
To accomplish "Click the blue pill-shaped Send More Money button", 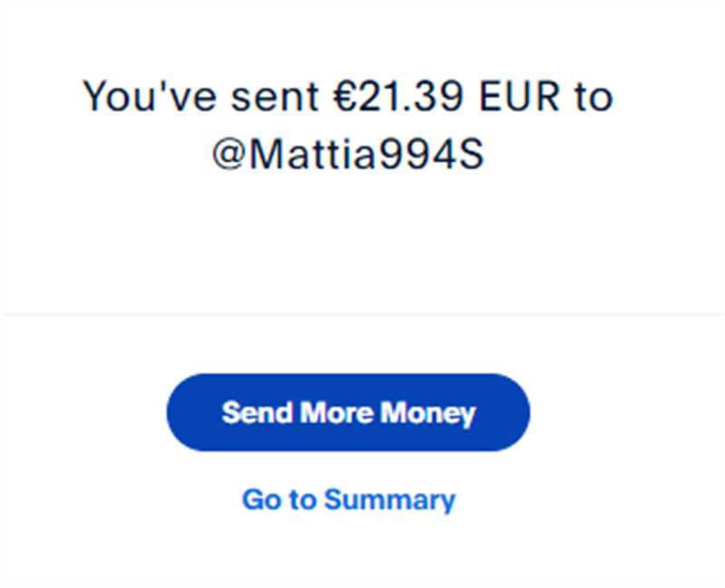I will coord(348,412).
